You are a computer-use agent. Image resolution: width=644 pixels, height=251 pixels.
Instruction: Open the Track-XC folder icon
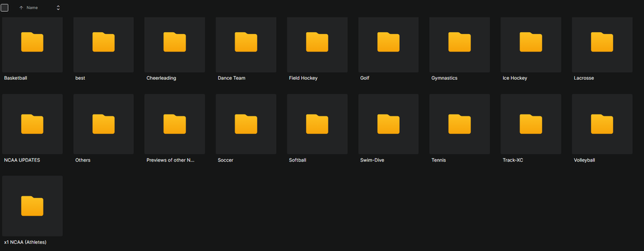click(x=531, y=124)
